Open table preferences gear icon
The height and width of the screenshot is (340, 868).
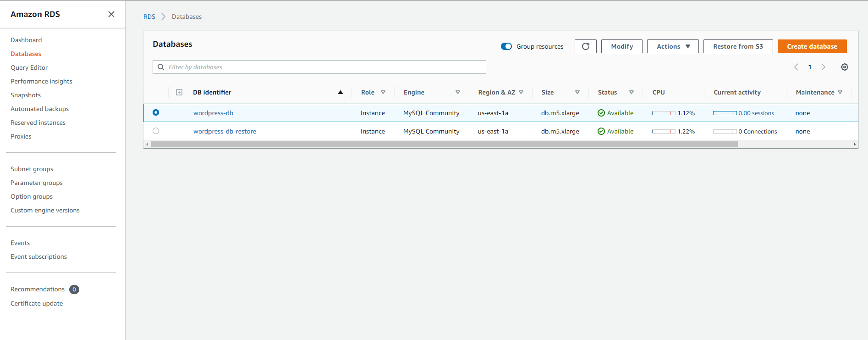[845, 67]
